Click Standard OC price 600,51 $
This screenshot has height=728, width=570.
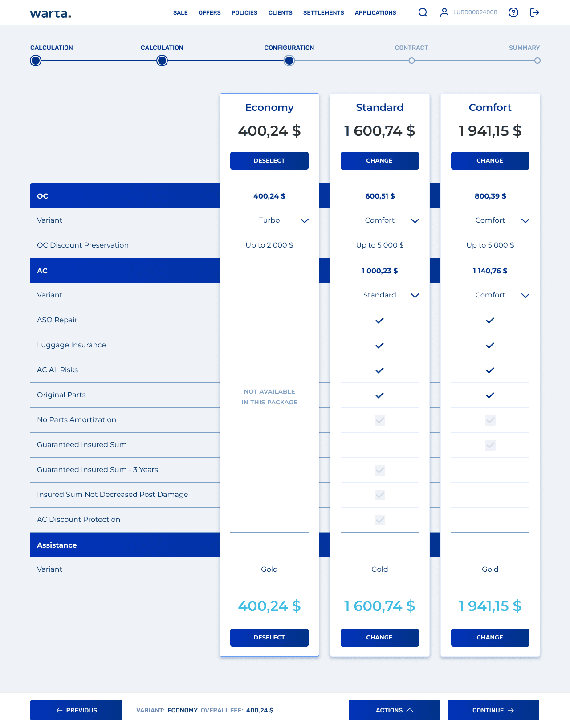point(380,196)
